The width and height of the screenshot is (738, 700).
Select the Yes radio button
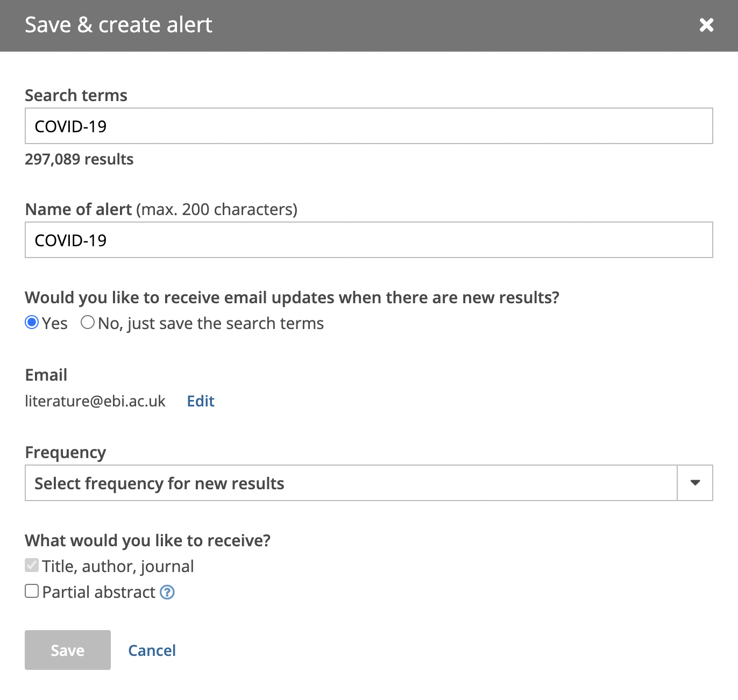(32, 323)
